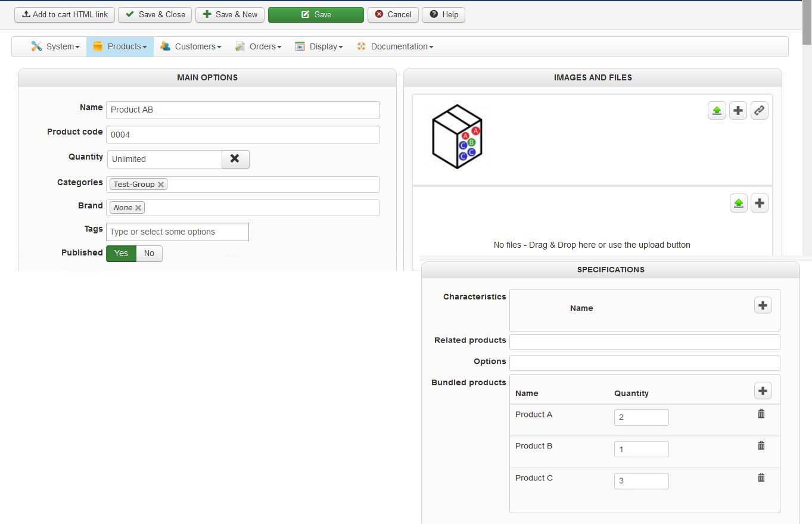
Task: Click the 'Product B' bundled product name
Action: coord(534,446)
